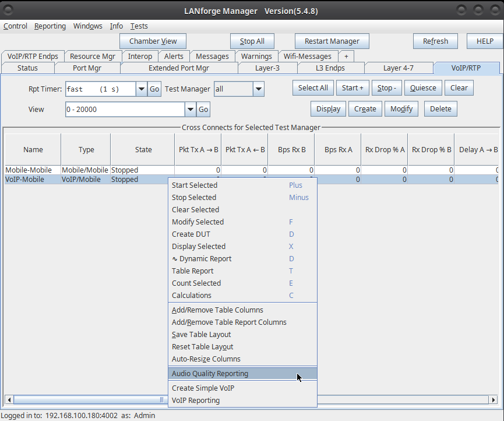504x421 pixels.
Task: Choose Display Selected from context menu
Action: 243,246
